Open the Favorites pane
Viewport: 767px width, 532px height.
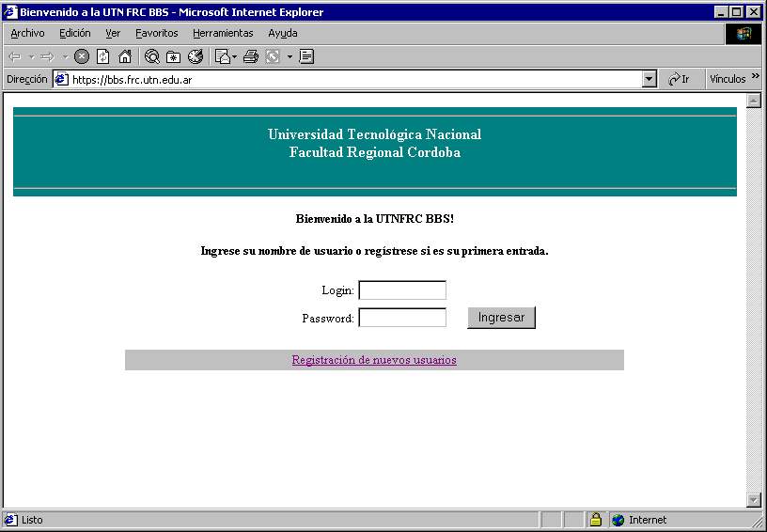(174, 57)
